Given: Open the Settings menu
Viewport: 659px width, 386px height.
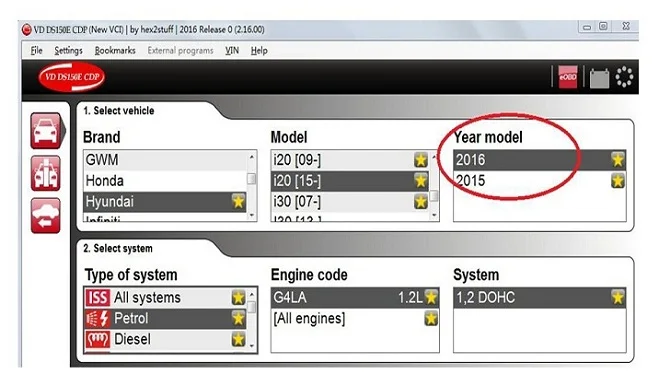Looking at the screenshot, I should (x=69, y=51).
